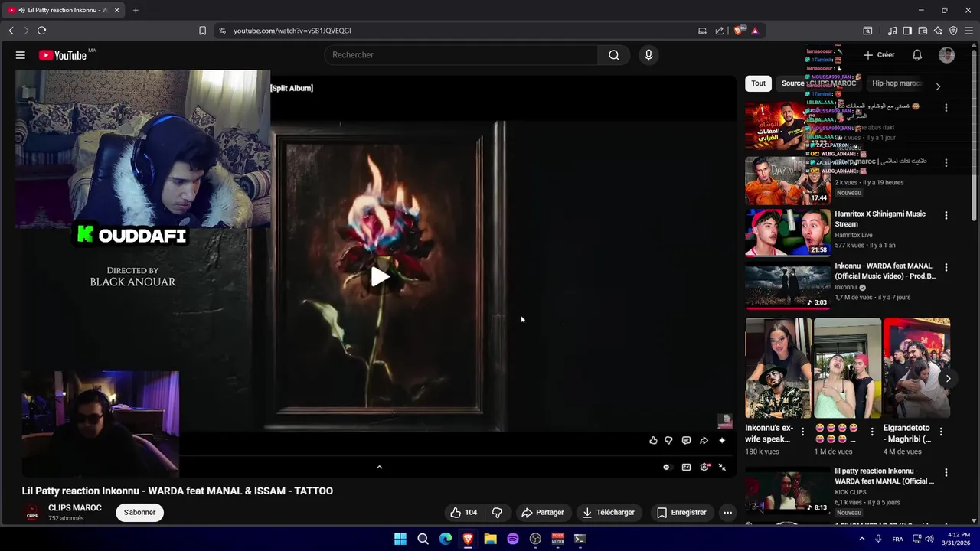Open player settings gear

click(x=704, y=468)
